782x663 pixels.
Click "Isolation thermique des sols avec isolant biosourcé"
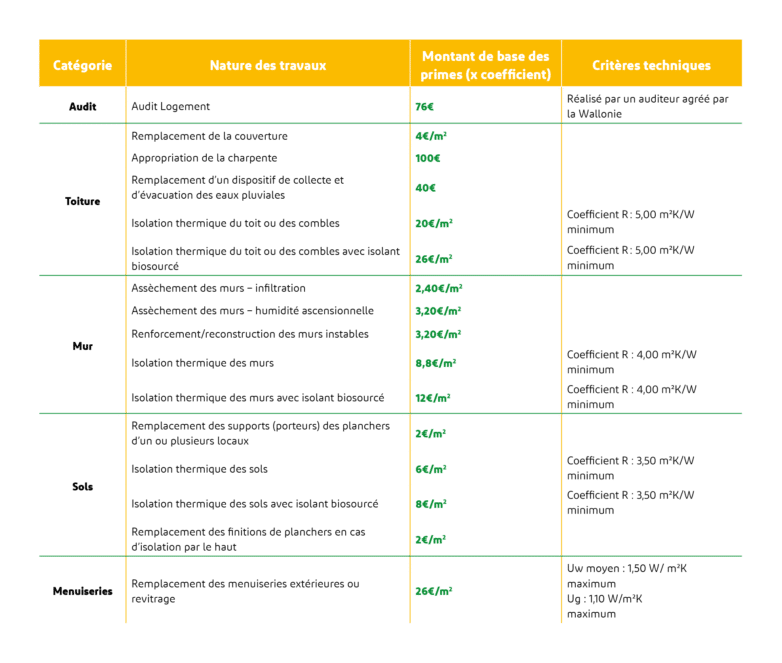254,504
